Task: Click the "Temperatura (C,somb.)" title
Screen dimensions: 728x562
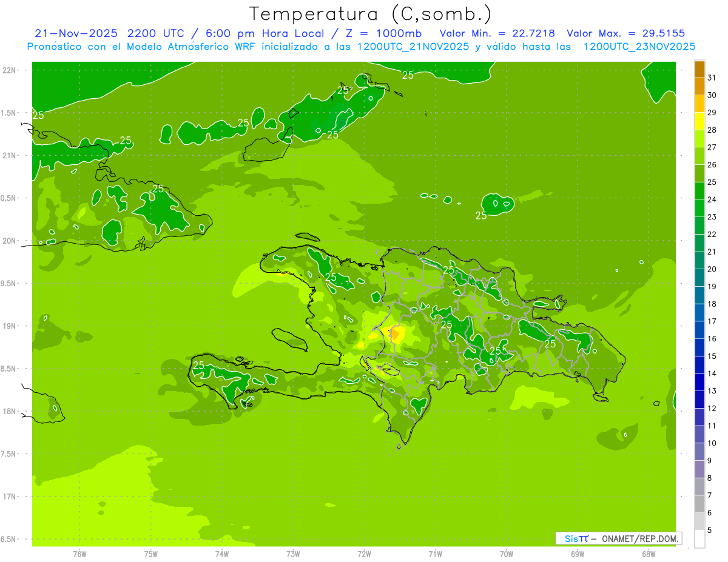Action: 371,14
